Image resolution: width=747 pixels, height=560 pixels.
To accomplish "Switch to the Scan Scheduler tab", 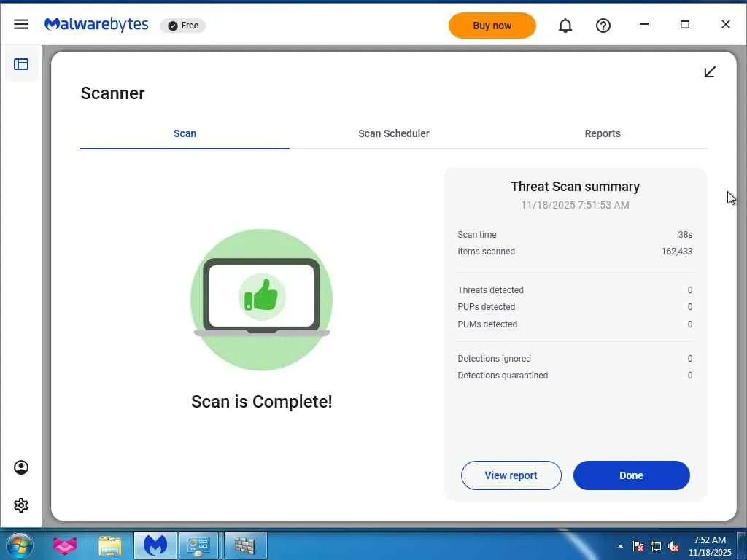I will (393, 134).
